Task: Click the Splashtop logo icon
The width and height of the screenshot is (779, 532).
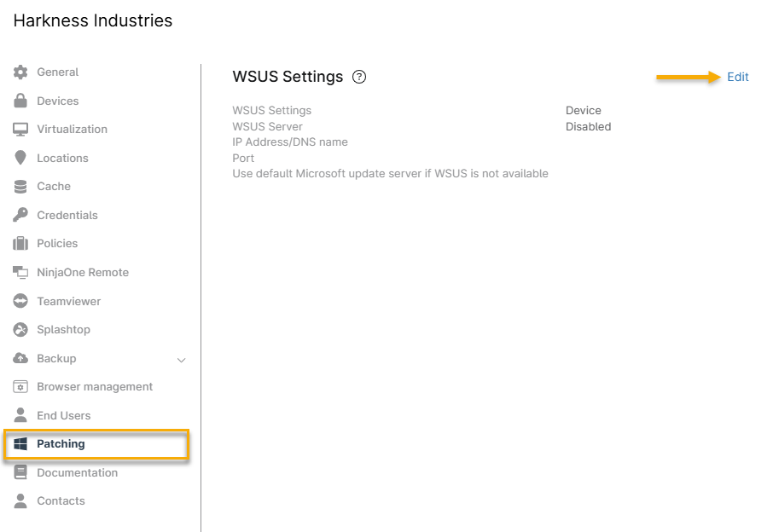Action: [x=20, y=330]
